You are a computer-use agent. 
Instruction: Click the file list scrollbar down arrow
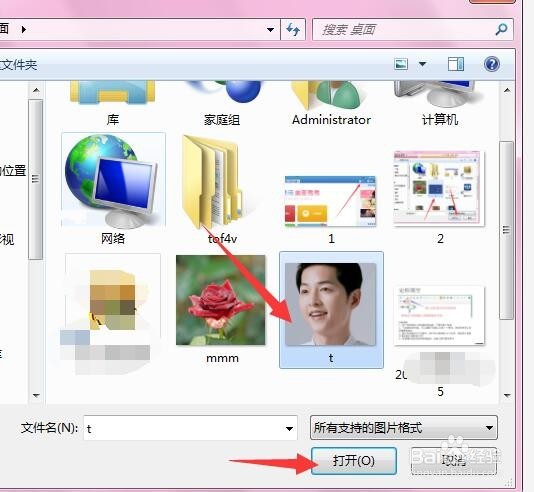(507, 395)
